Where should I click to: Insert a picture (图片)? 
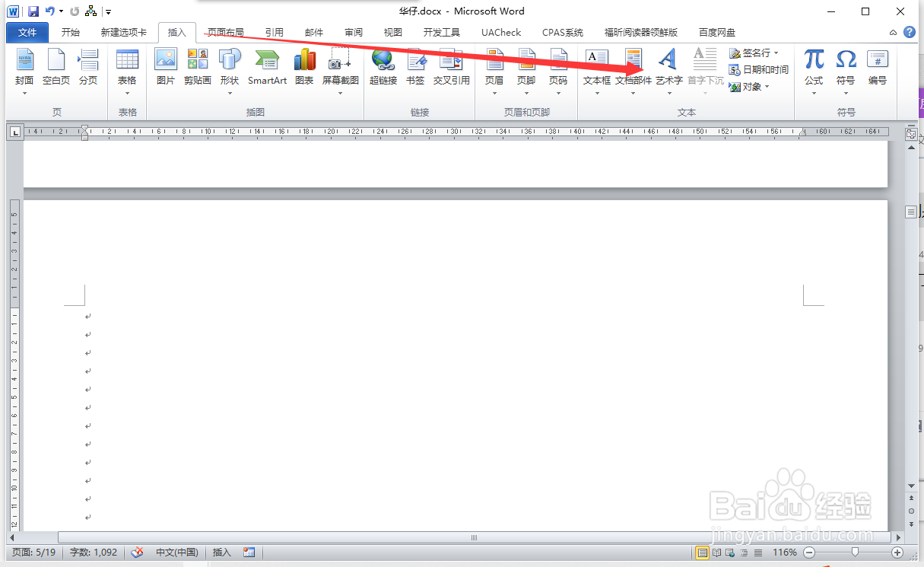[x=166, y=67]
